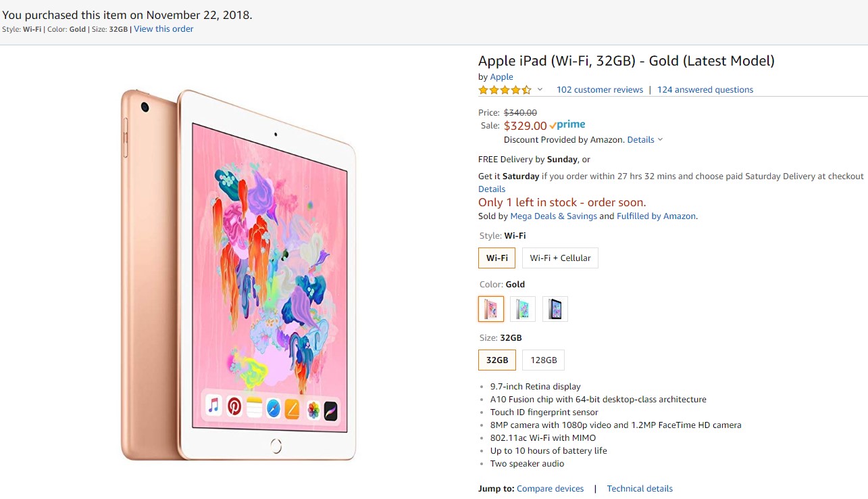Click the Fulfilled by Amazon link

655,216
